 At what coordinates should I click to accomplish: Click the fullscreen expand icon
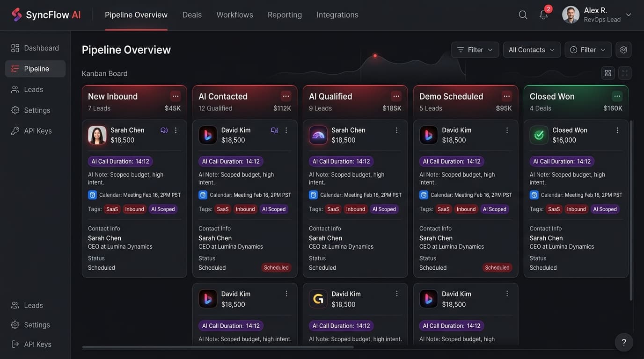pyautogui.click(x=625, y=73)
